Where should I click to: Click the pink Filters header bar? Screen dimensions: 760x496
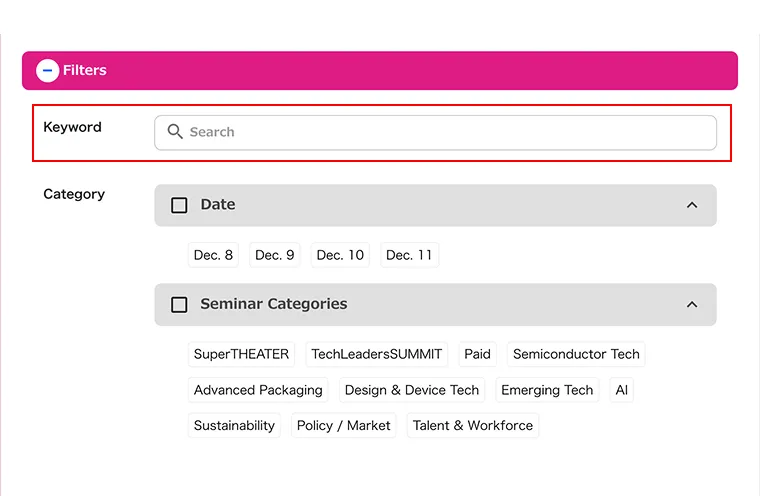click(x=380, y=70)
